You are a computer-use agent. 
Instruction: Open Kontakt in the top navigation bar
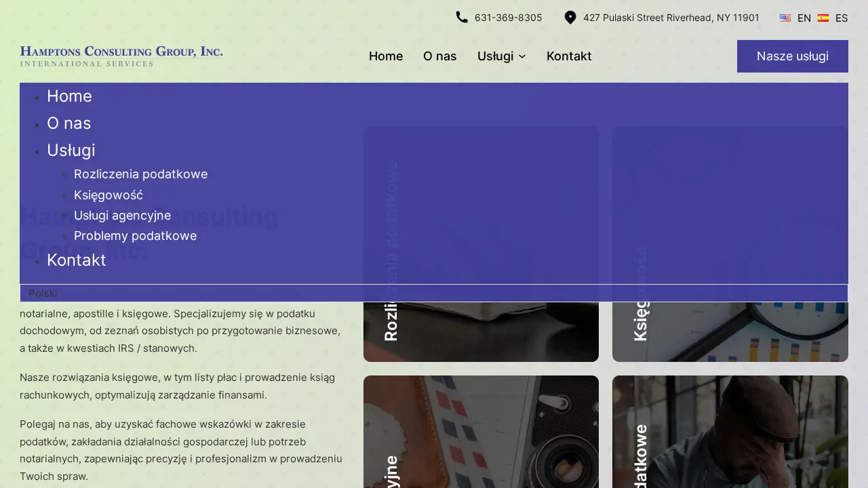(x=569, y=56)
